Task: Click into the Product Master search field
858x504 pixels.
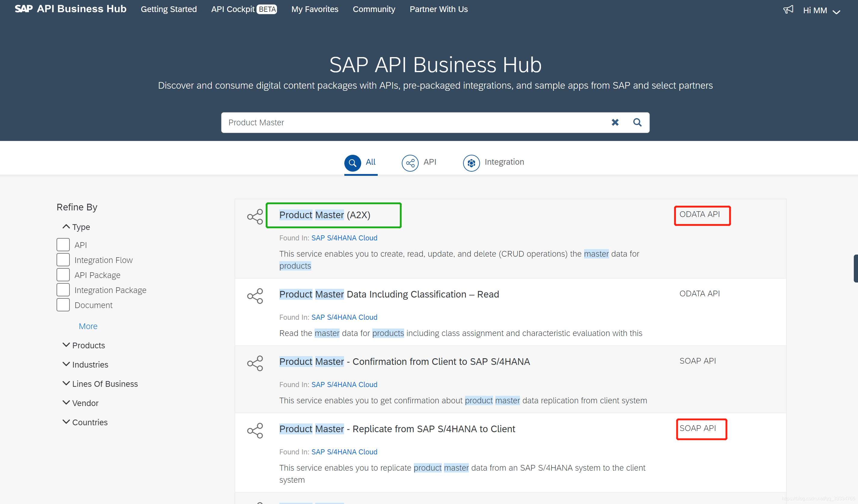Action: pos(409,122)
